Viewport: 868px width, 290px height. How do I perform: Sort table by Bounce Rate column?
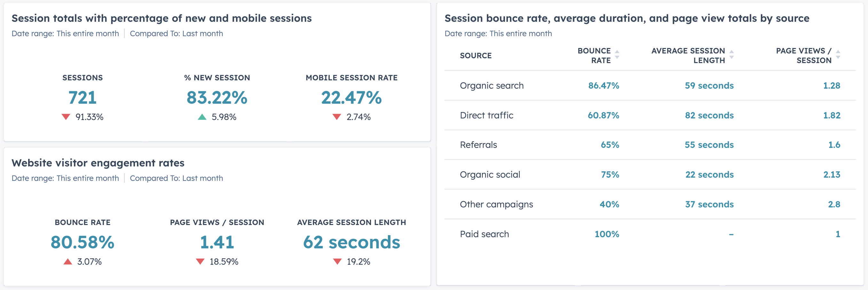[x=617, y=55]
